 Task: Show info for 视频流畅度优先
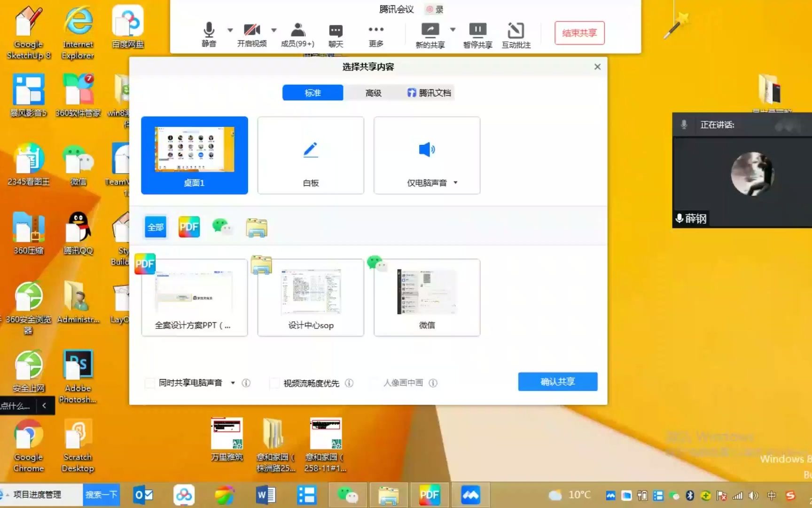349,383
